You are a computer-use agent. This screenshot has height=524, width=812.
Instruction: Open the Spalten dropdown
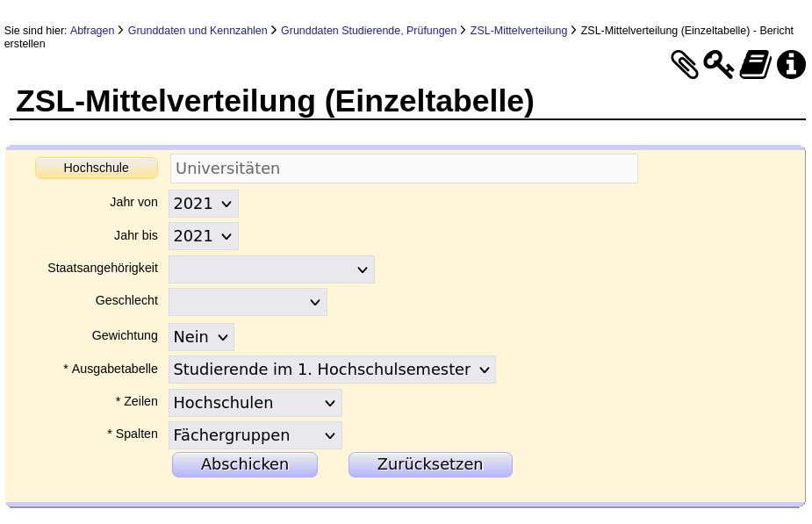point(255,435)
